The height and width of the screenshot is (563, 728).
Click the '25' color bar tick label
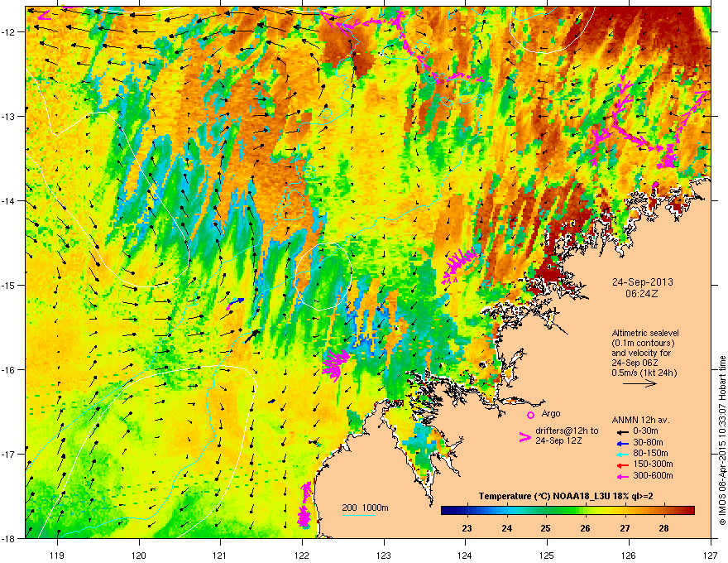[545, 528]
